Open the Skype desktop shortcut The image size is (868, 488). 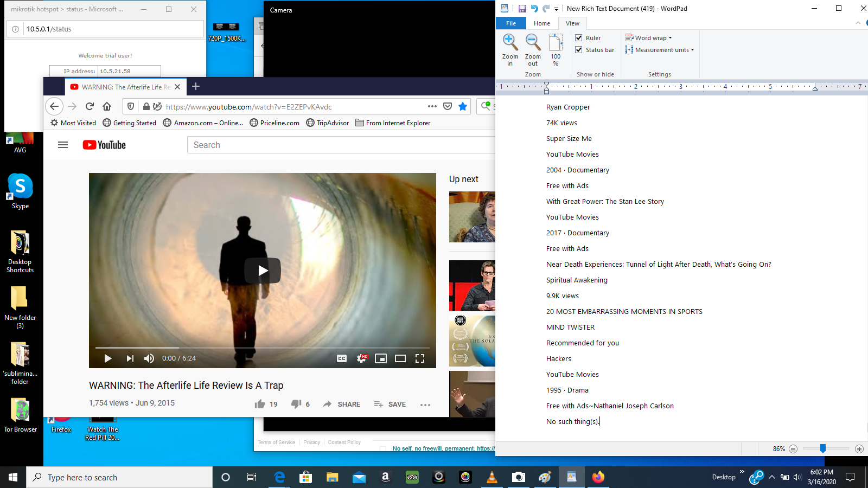pyautogui.click(x=20, y=191)
